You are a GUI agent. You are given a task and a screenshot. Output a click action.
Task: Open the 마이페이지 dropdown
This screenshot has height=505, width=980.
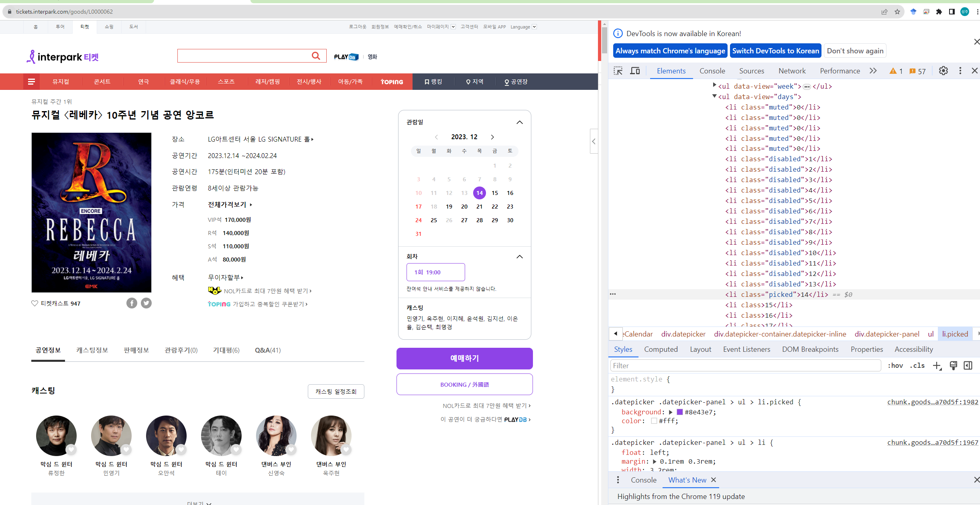point(441,27)
